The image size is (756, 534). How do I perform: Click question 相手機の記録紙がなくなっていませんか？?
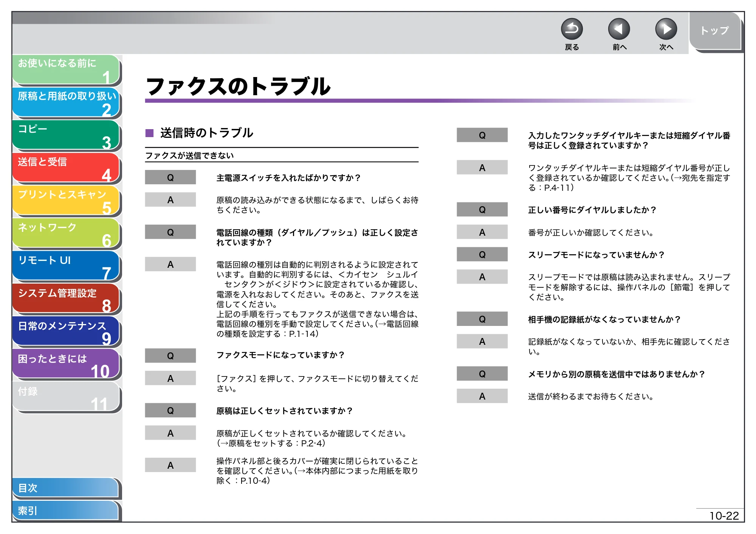pos(604,319)
